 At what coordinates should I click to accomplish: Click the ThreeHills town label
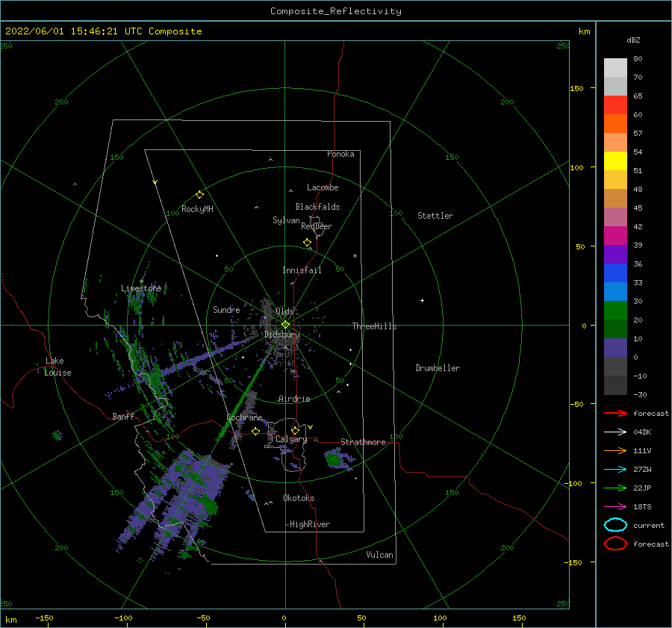point(374,326)
